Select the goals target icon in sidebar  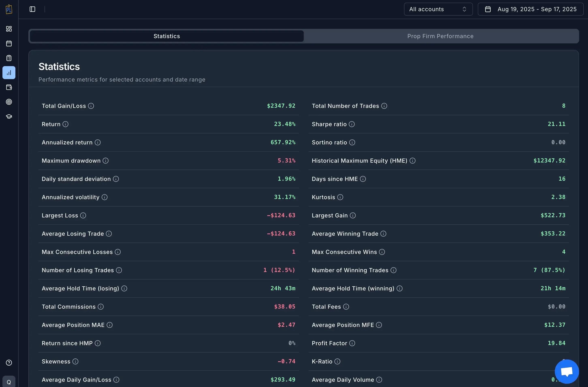point(9,102)
